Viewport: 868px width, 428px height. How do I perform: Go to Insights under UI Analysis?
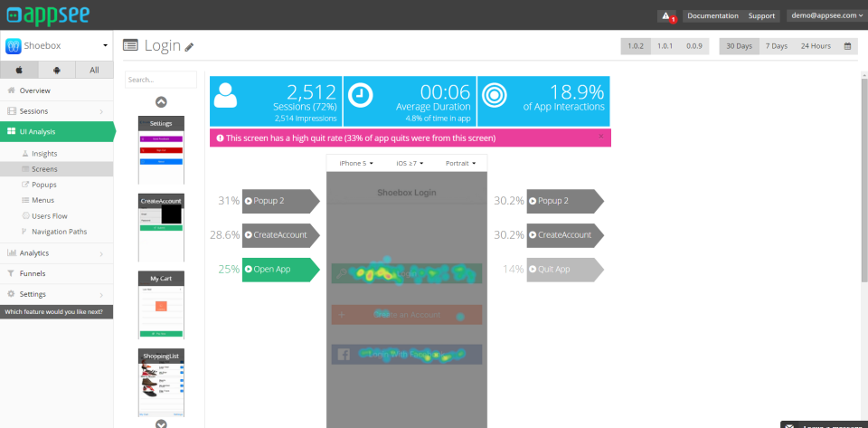click(44, 153)
